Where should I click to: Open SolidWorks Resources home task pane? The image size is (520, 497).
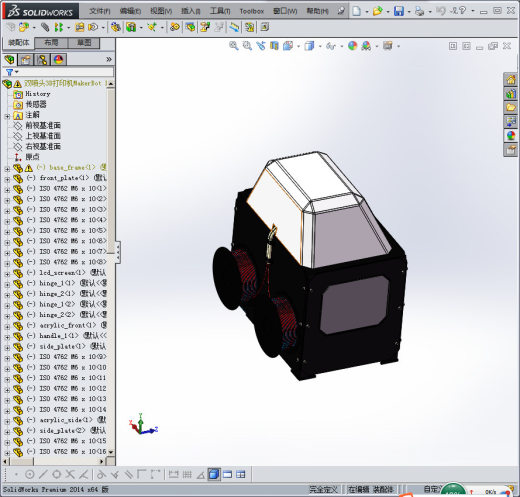tap(511, 80)
